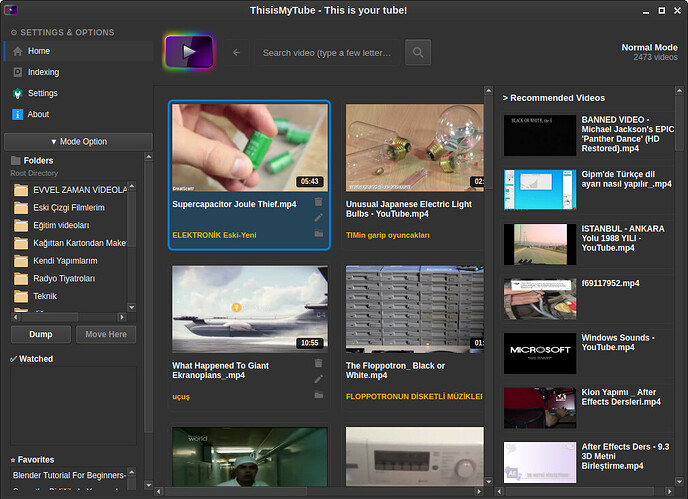Click the search video input field
The image size is (688, 499).
tap(327, 53)
